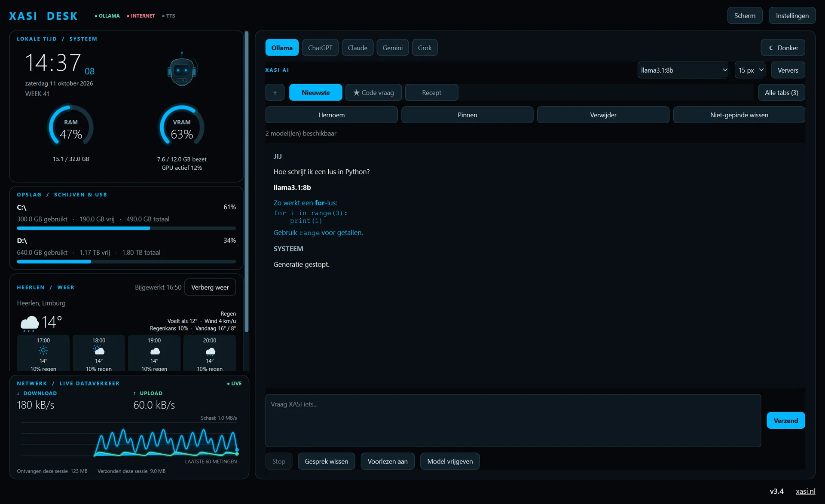Screen dimensions: 825x504
Task: Click the C:\ drive usage bar
Action: [126, 228]
